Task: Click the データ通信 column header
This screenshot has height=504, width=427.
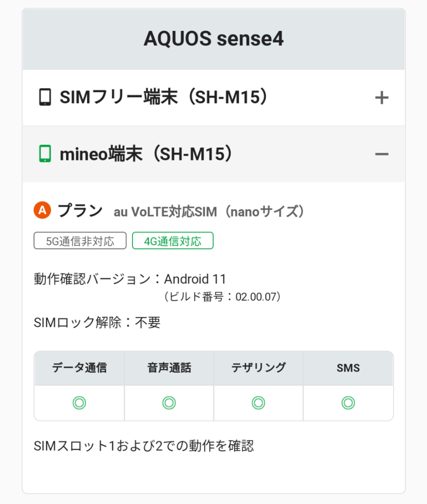Action: [x=79, y=368]
